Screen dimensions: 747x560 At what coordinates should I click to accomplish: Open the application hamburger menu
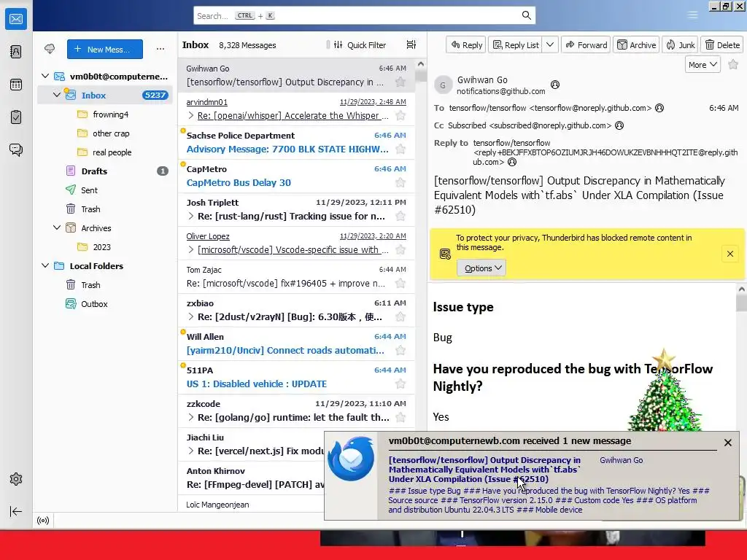(x=693, y=15)
